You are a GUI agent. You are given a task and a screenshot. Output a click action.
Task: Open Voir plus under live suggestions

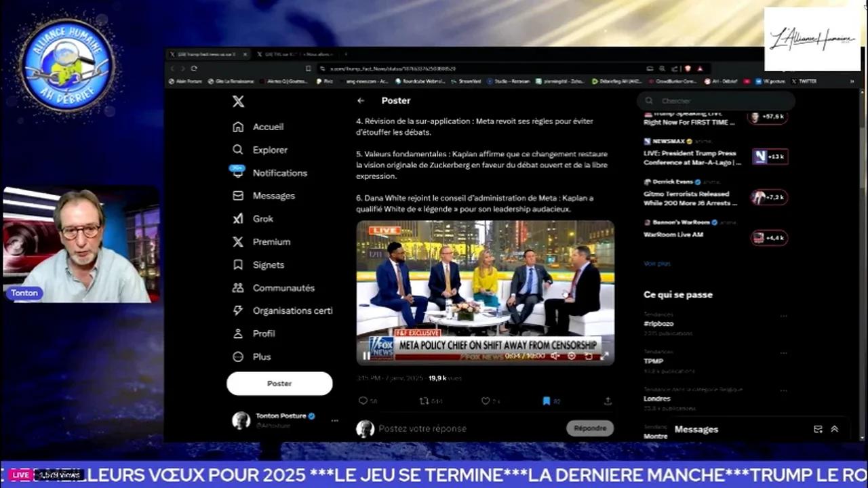(656, 263)
